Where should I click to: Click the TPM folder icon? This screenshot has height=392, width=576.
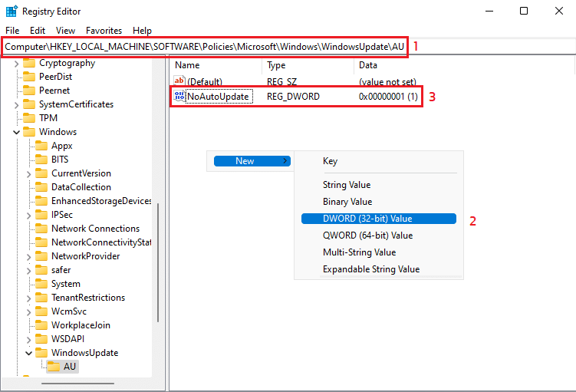[29, 118]
